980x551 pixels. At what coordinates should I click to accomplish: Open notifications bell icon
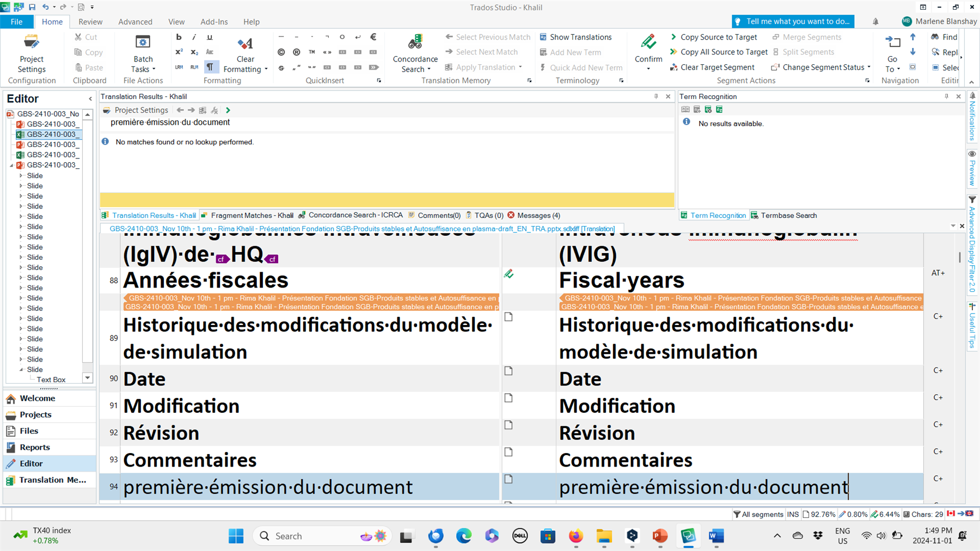click(x=875, y=21)
